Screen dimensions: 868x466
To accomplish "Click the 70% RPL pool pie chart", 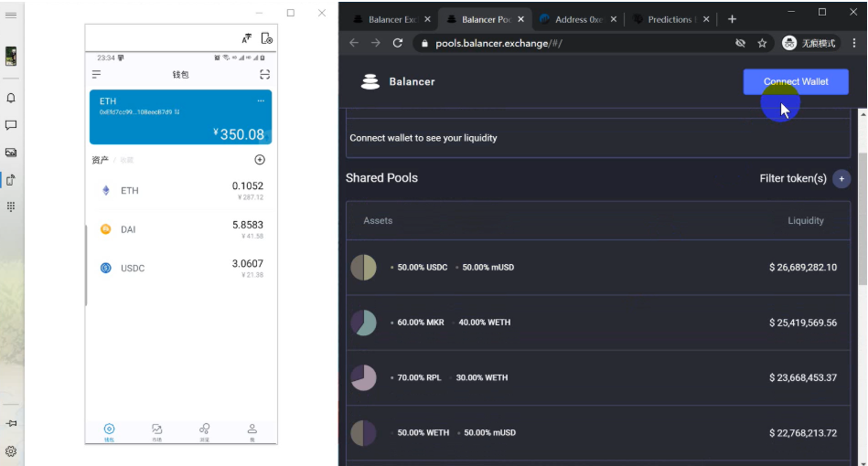I will coord(363,377).
